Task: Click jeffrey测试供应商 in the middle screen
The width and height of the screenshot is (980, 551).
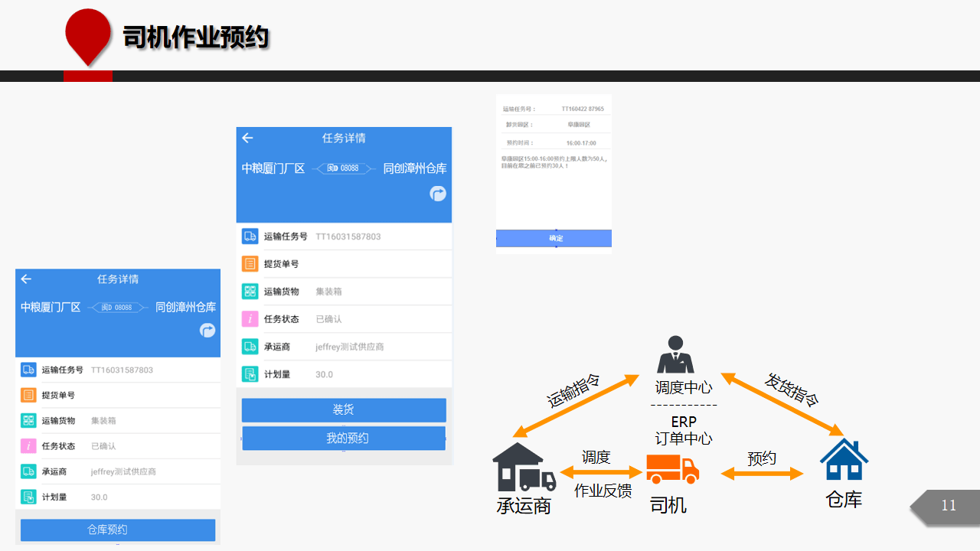Action: (349, 347)
